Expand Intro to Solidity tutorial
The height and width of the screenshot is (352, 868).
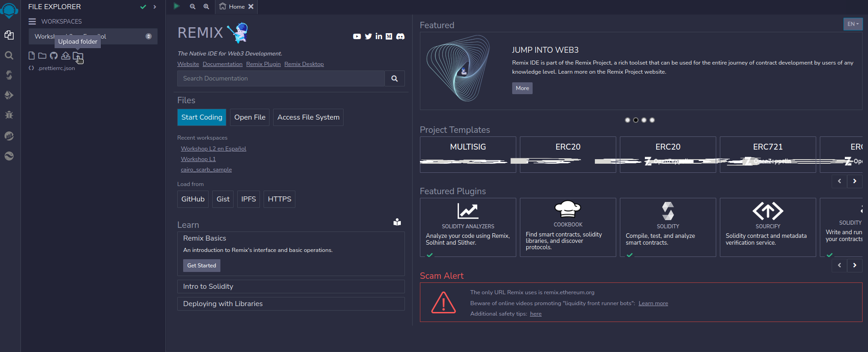click(291, 287)
